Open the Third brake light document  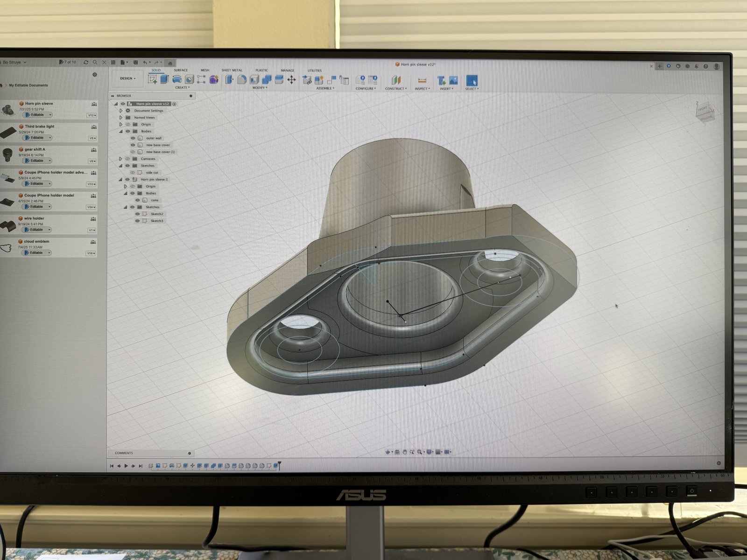pos(40,126)
